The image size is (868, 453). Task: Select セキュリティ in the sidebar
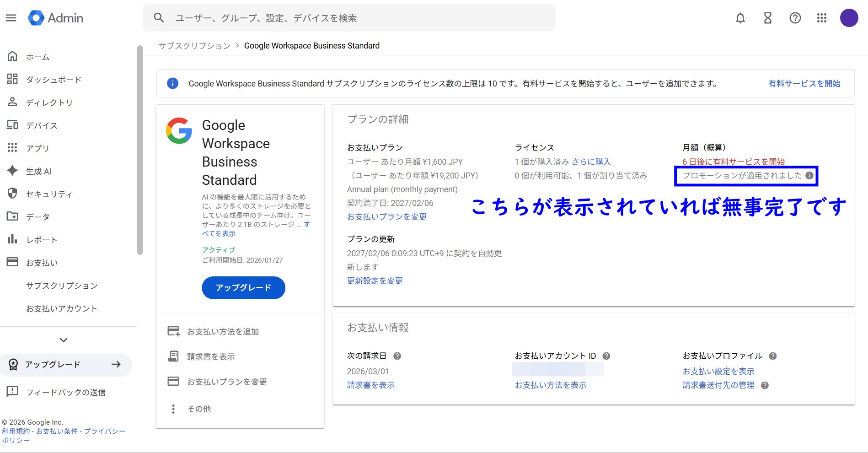coord(49,194)
